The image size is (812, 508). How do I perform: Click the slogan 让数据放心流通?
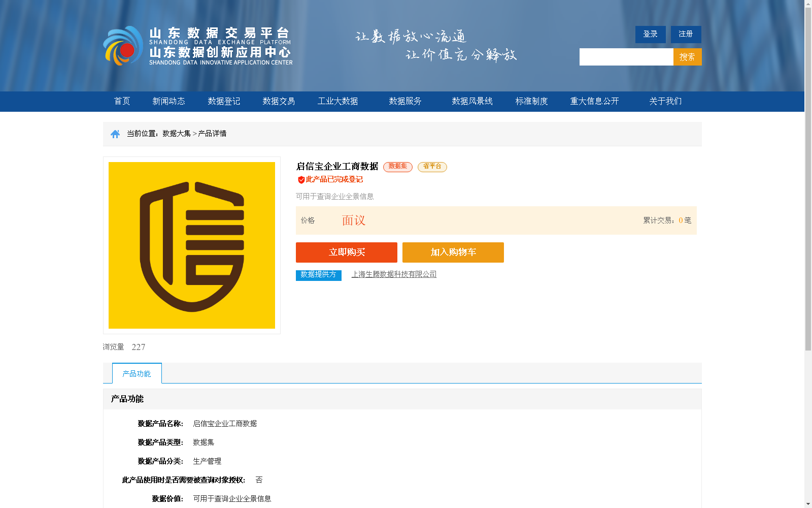pos(411,36)
